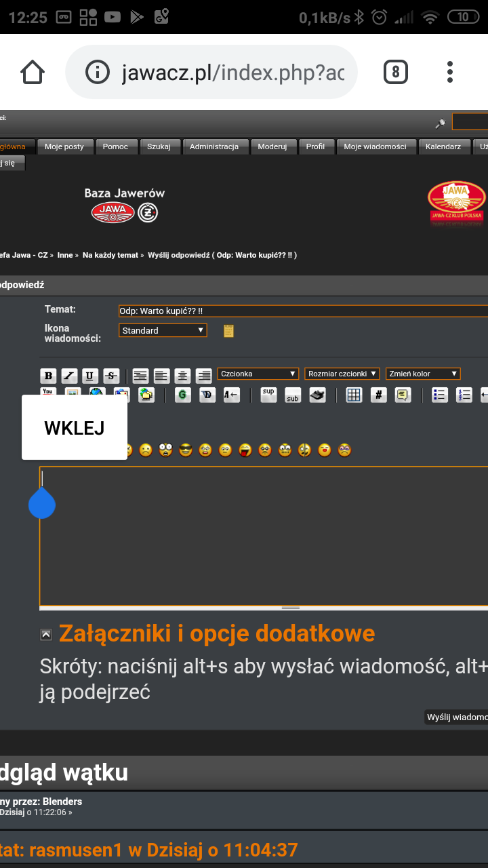488x868 pixels.
Task: Go to Inne breadcrumb link
Action: [x=65, y=255]
